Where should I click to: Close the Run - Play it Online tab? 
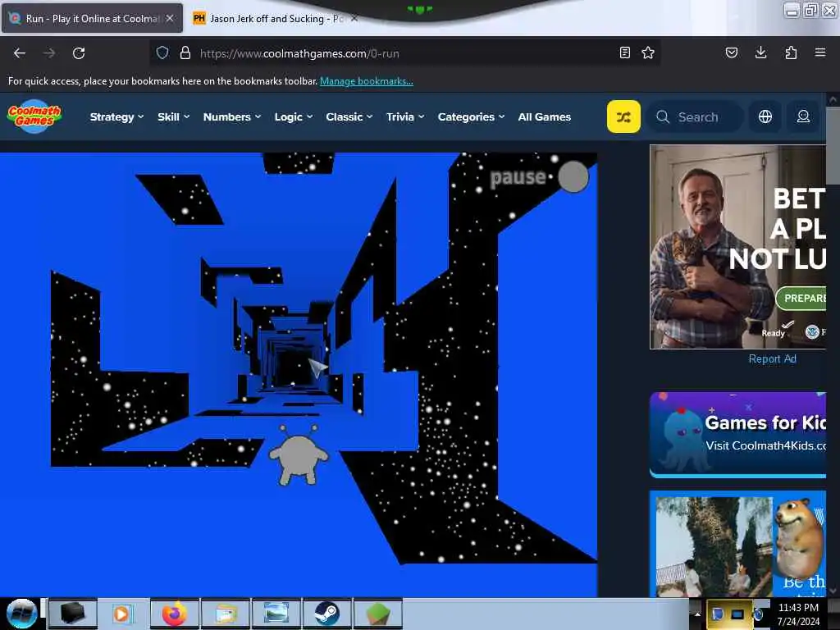[x=170, y=18]
